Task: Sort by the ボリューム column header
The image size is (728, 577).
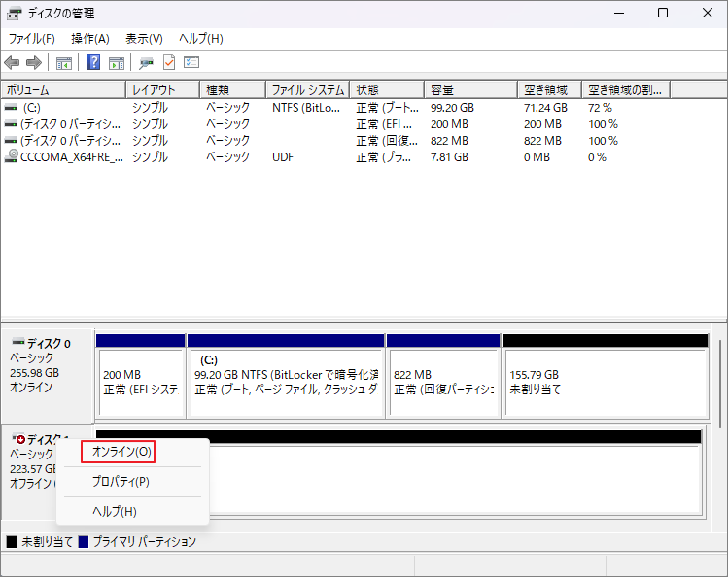Action: (63, 89)
